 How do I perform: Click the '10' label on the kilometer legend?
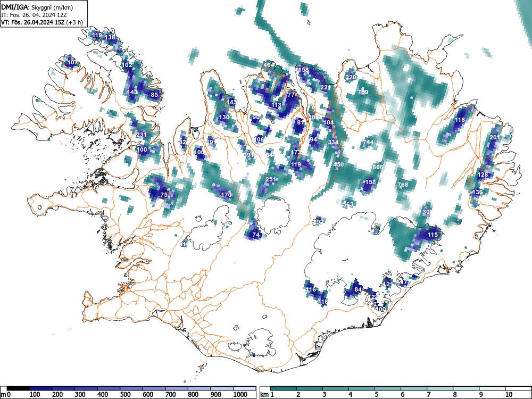tap(509, 395)
